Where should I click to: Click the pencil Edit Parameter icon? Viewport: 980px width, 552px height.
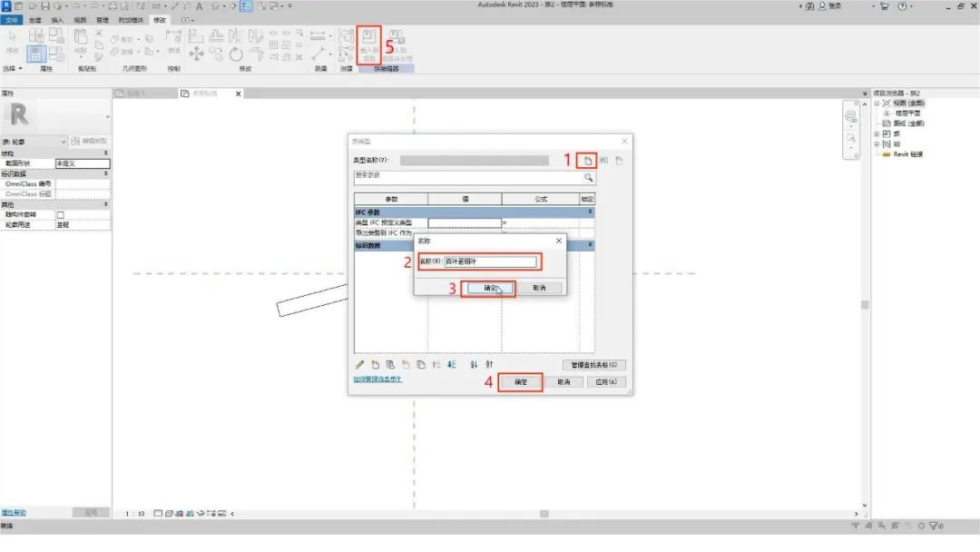pyautogui.click(x=360, y=364)
